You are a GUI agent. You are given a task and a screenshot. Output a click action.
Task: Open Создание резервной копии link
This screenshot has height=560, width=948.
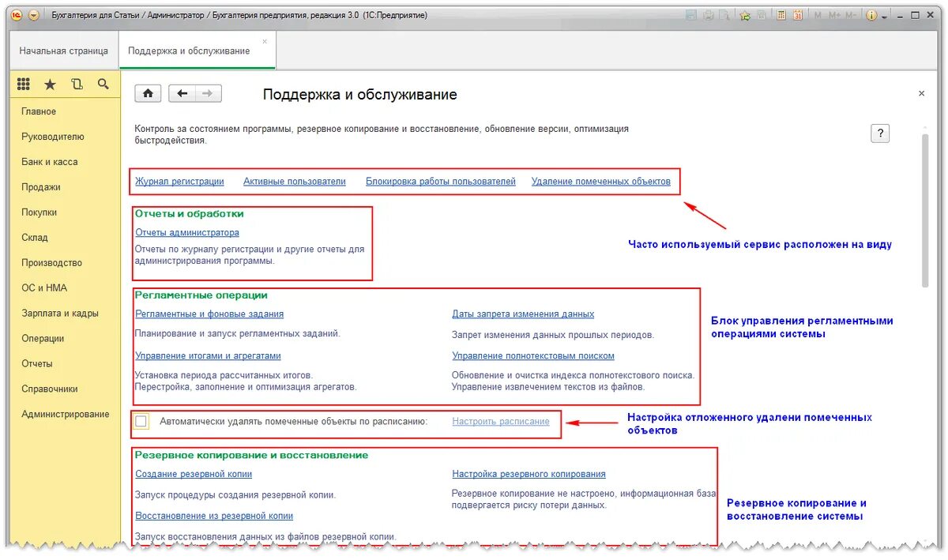pos(194,475)
